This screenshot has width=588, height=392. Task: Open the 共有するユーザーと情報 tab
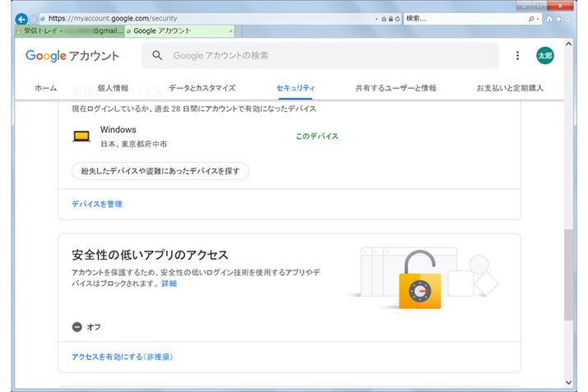point(396,88)
